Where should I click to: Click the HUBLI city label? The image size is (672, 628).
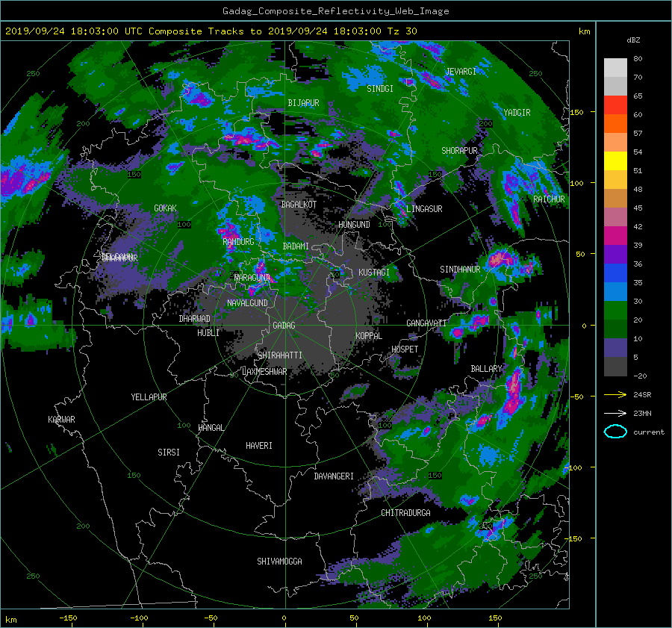208,333
